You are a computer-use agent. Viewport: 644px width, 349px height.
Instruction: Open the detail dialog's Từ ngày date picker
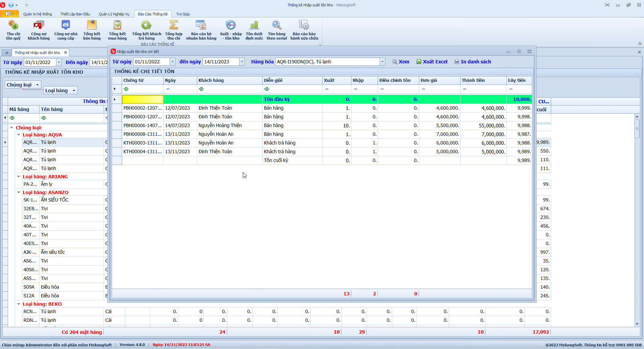(x=172, y=62)
